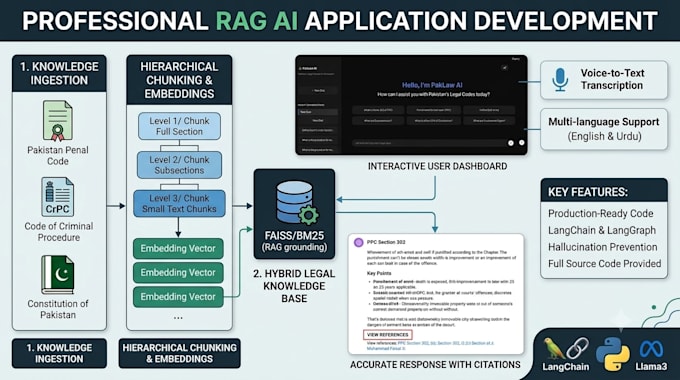Viewport: 680px width, 380px height.
Task: Click the "FAISS/BM25" text
Action: [294, 236]
